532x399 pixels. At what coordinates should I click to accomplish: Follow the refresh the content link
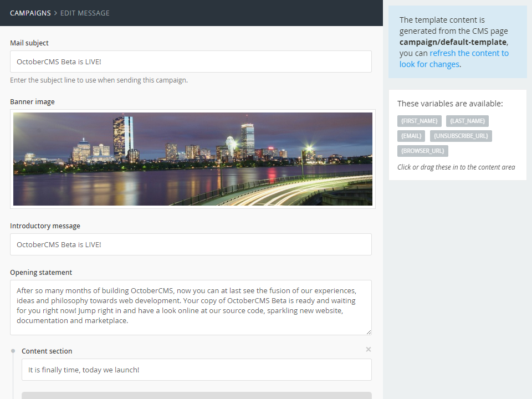pos(454,59)
